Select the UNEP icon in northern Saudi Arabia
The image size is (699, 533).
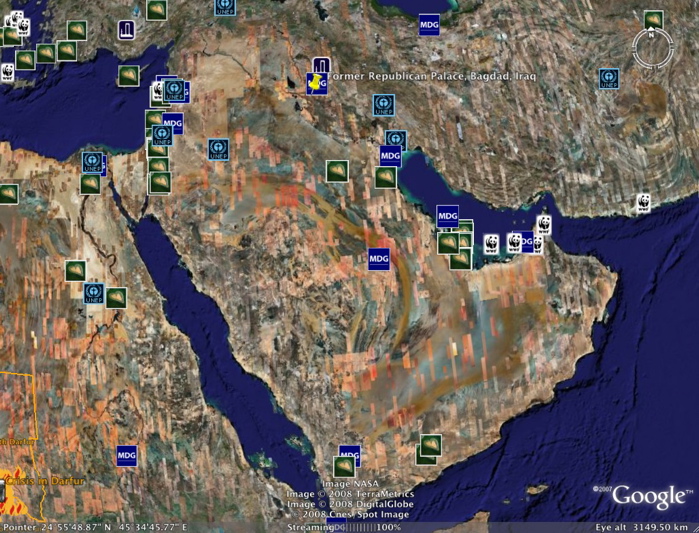[x=218, y=150]
